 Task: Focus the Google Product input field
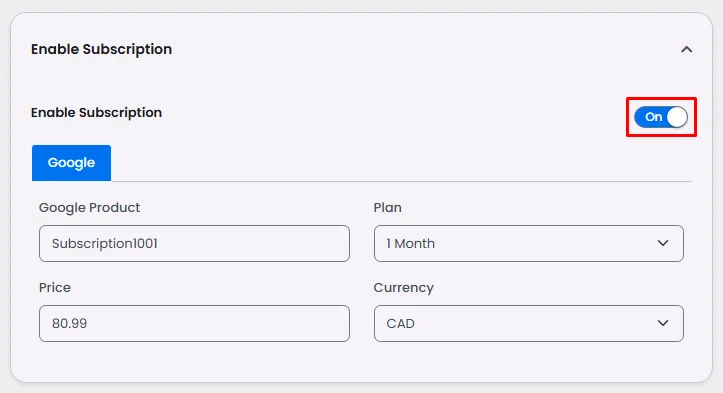[x=194, y=244]
